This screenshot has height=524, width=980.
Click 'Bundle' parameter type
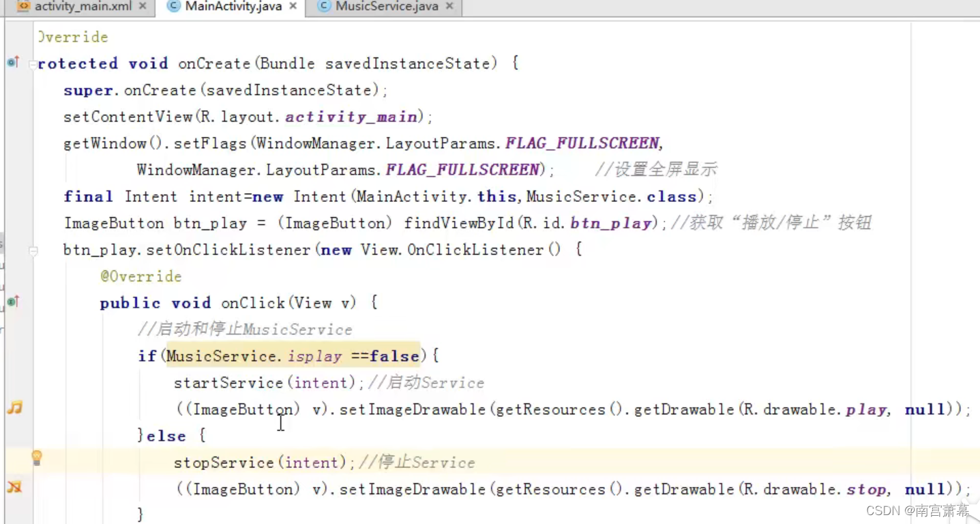[x=287, y=63]
